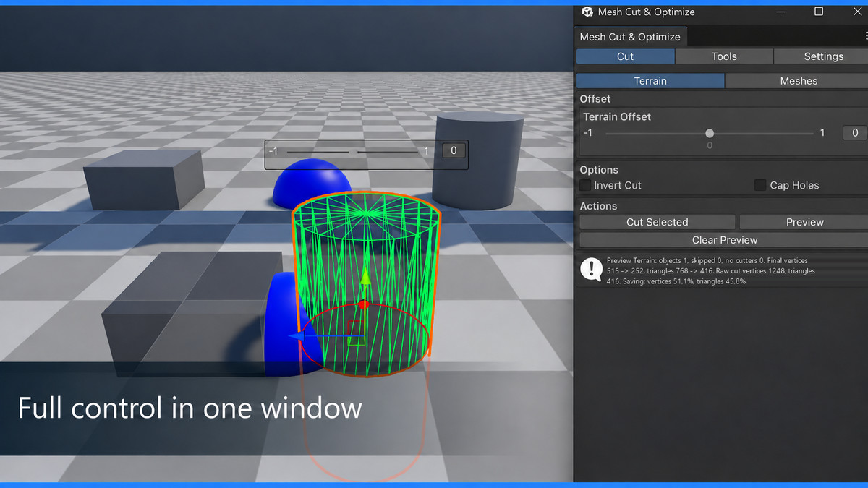This screenshot has height=488, width=868.
Task: Minimize the Mesh Cut & Optimize window
Action: tap(781, 12)
